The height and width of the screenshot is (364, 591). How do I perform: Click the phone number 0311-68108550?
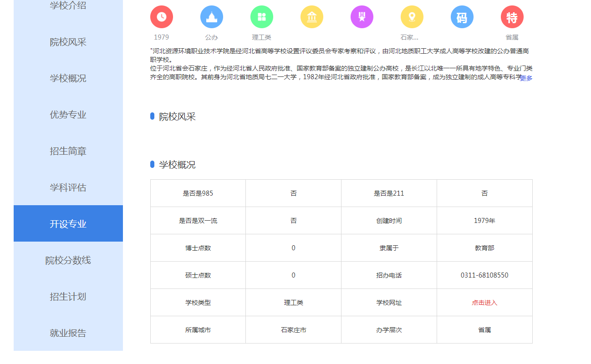(x=484, y=275)
